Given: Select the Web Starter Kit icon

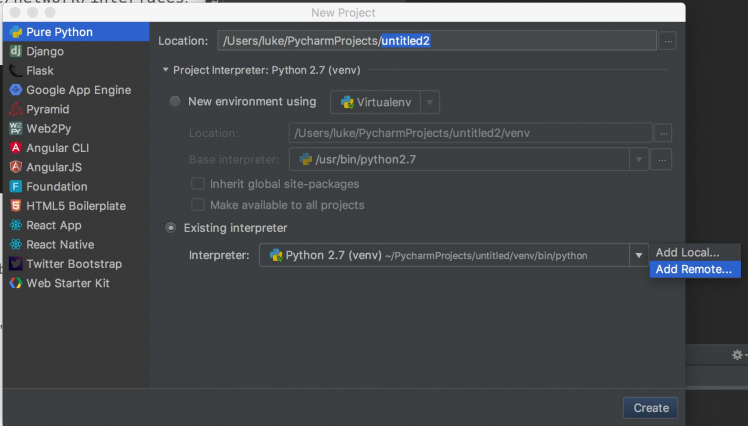Looking at the screenshot, I should click(x=16, y=283).
